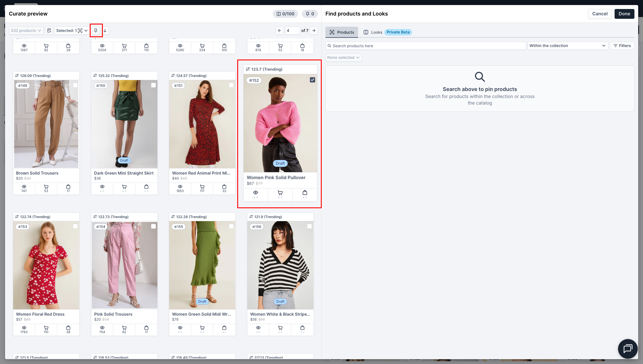Check the Pink Solid Trousers product
The height and width of the screenshot is (364, 643).
(153, 226)
